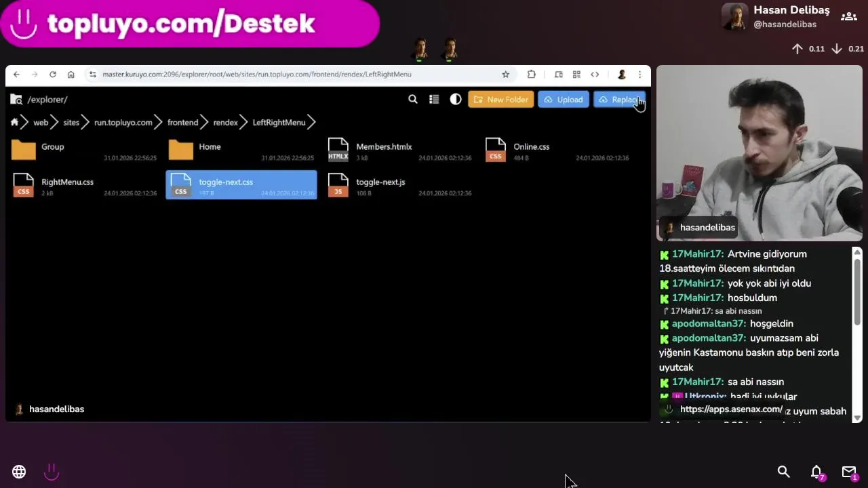Click the 'hoşgeldin' chat message
The width and height of the screenshot is (868, 488).
pos(772,324)
